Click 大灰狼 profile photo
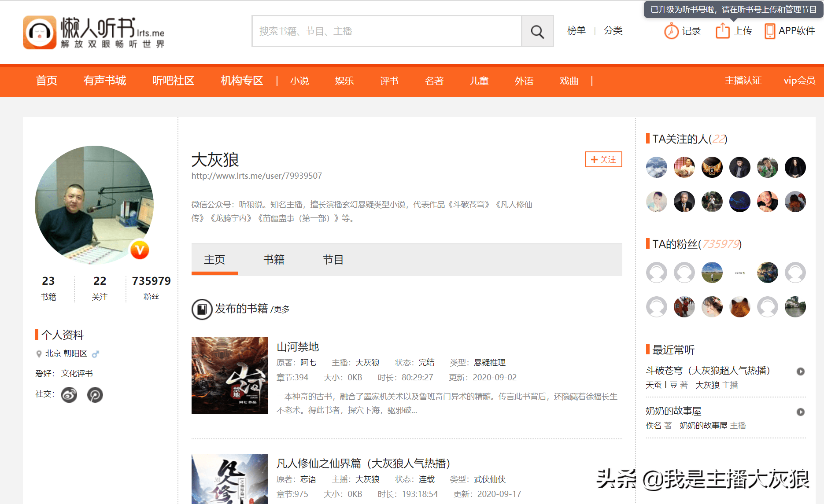Image resolution: width=824 pixels, height=504 pixels. [94, 205]
